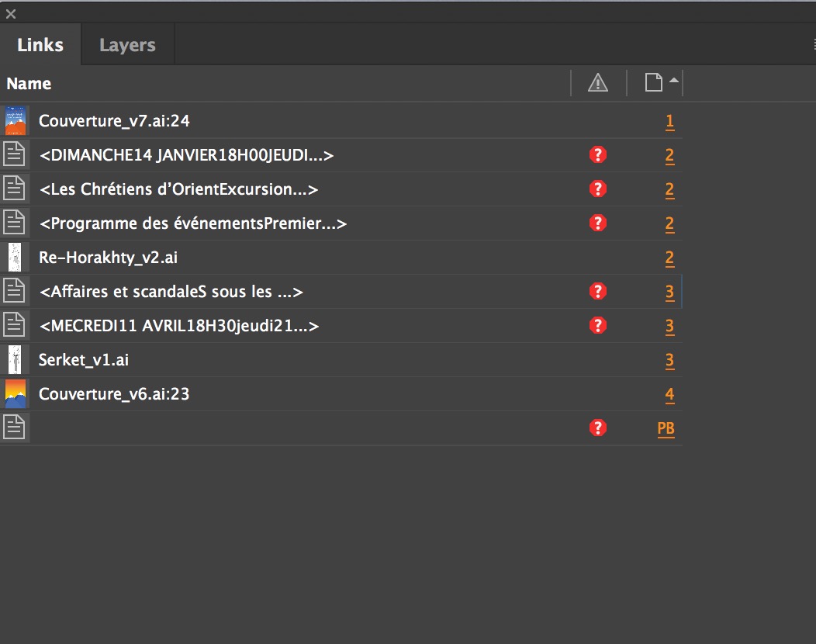Select the Couverture_v6.ai:23 thumbnail
Screen dimensions: 816x644
(15, 393)
